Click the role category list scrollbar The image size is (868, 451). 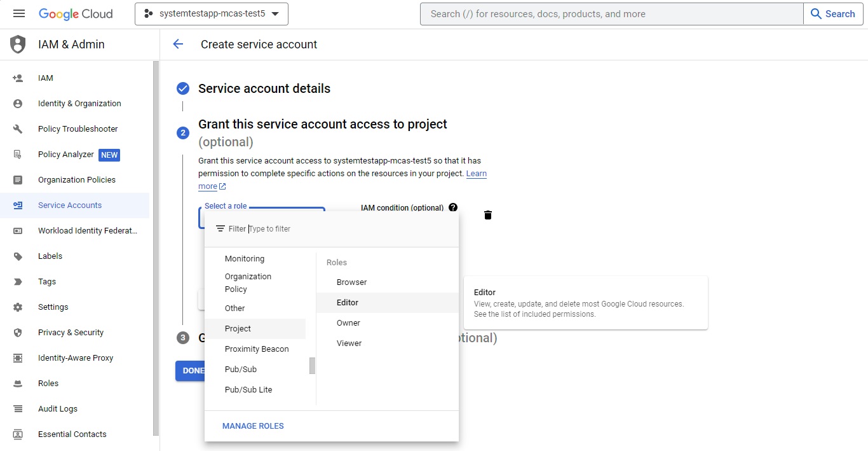[312, 366]
